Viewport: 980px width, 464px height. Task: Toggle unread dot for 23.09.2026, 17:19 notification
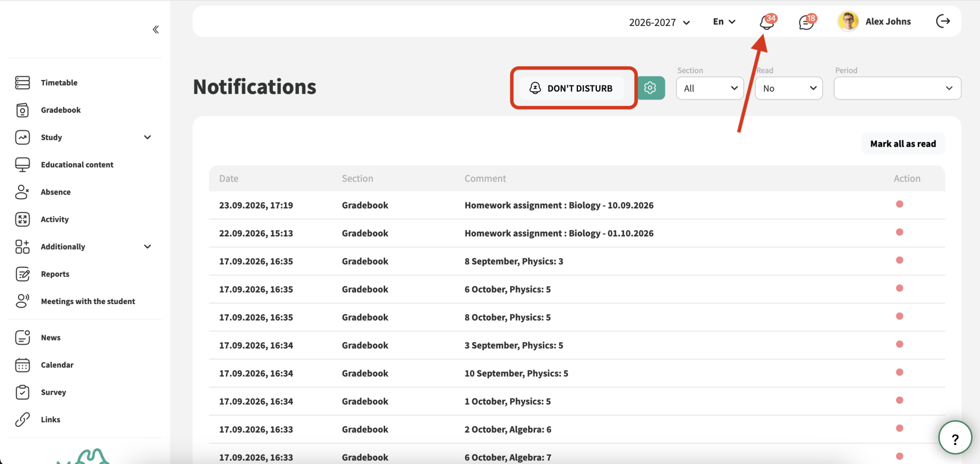[900, 204]
